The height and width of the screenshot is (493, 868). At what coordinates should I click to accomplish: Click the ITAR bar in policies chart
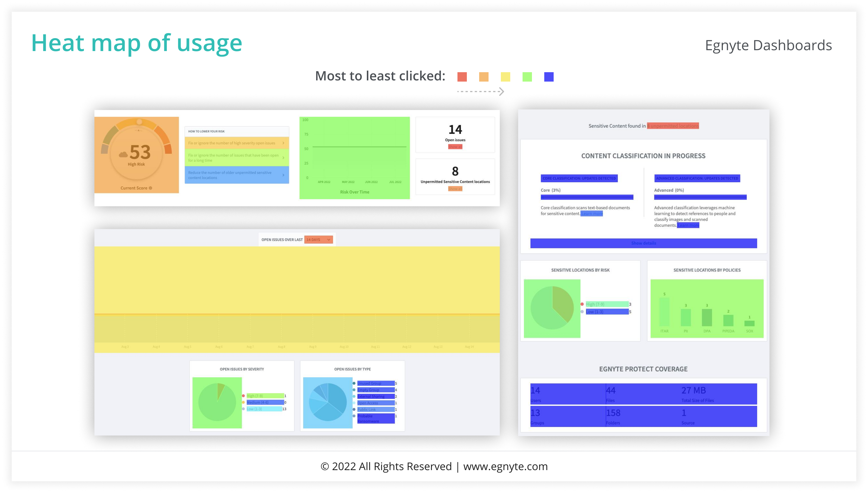click(x=664, y=312)
